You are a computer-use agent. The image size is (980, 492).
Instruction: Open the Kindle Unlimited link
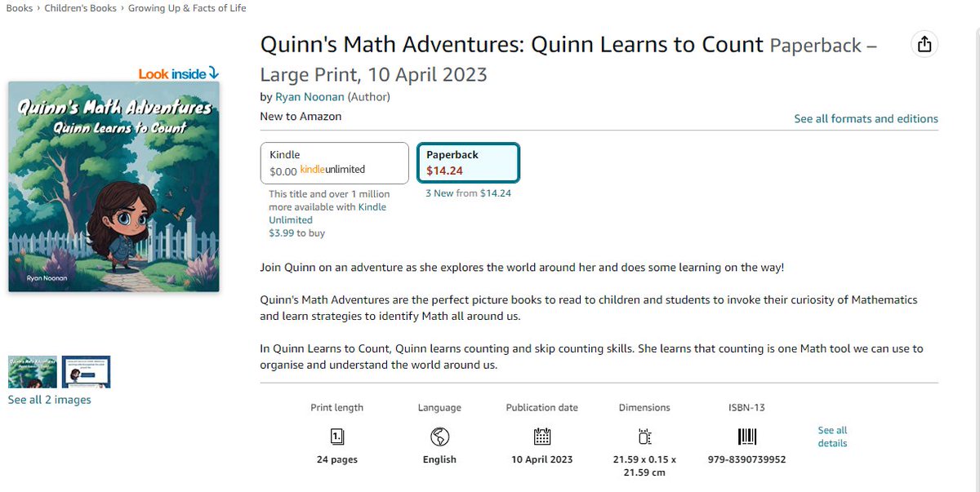327,213
